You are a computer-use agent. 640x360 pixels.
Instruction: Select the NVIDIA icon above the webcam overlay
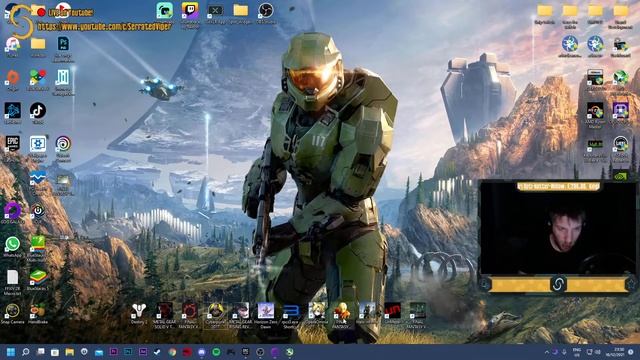point(620,176)
